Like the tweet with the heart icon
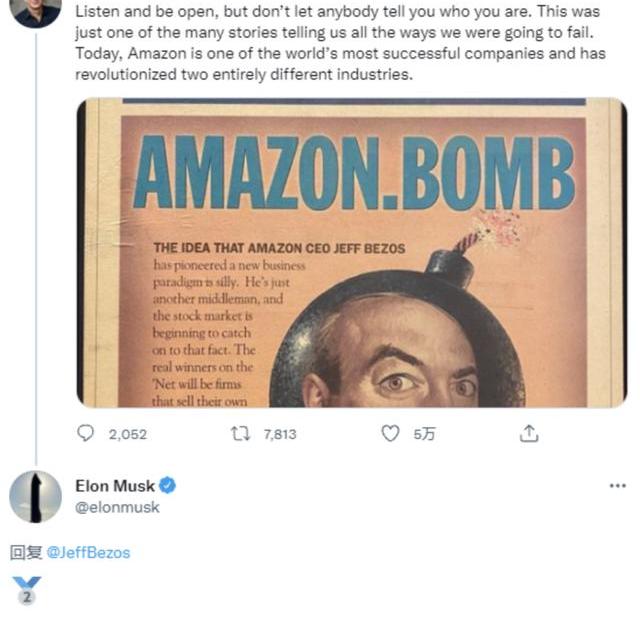This screenshot has width=640, height=619. tap(392, 433)
